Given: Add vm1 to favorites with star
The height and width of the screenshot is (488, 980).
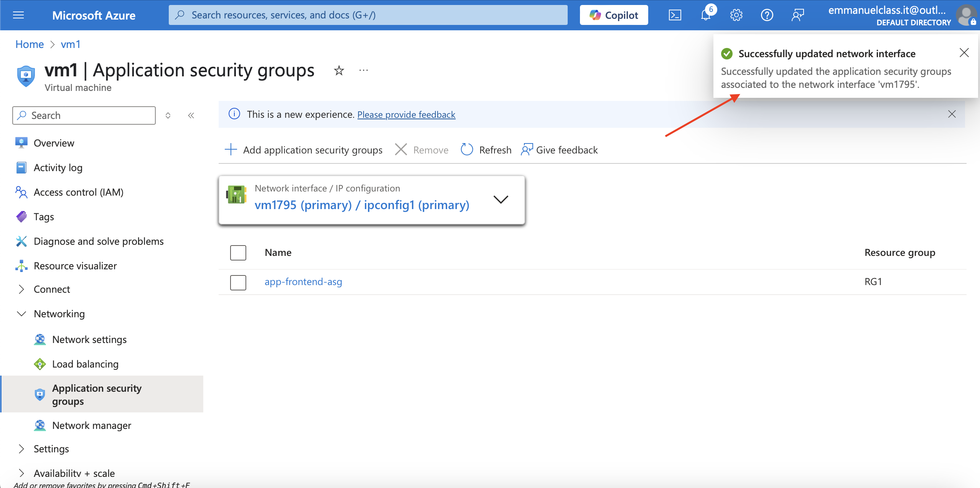Looking at the screenshot, I should click(x=339, y=71).
